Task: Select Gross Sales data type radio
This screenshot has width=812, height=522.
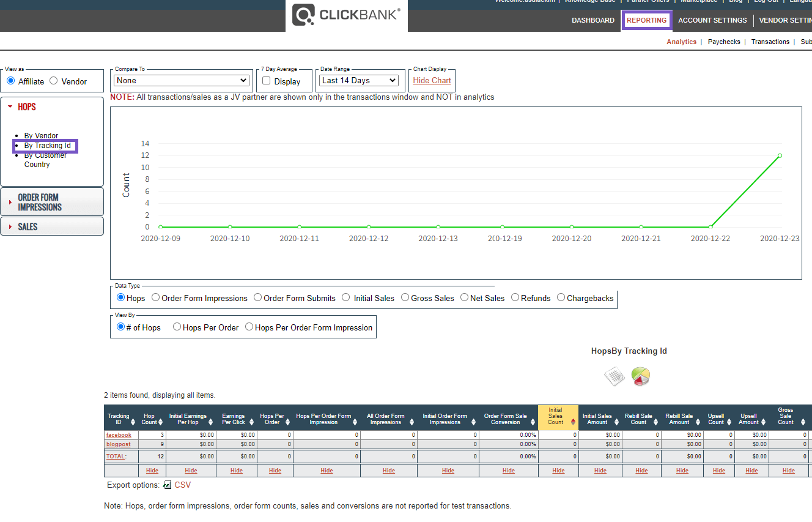Action: [x=405, y=297]
